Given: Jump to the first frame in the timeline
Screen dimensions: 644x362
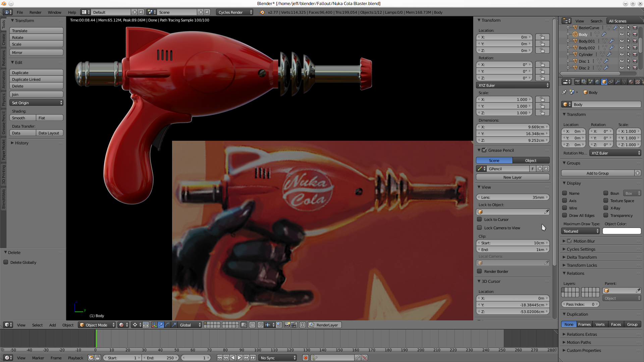Looking at the screenshot, I should [219, 358].
